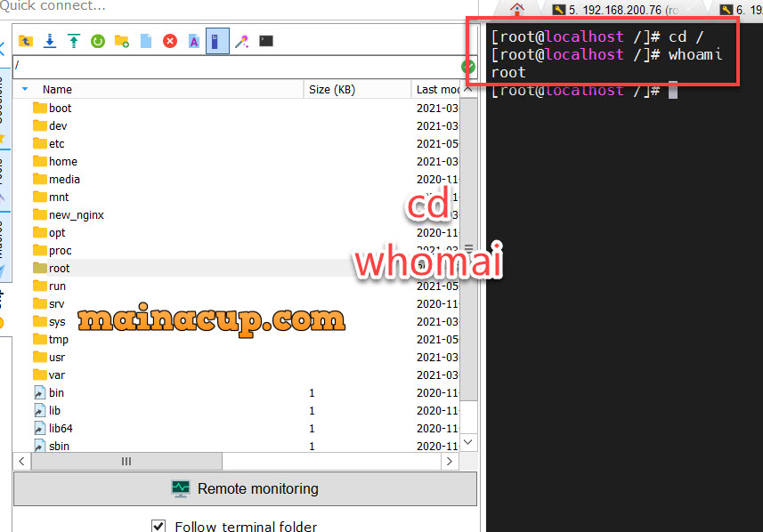
Task: Click the Remote monitoring button
Action: tap(245, 488)
